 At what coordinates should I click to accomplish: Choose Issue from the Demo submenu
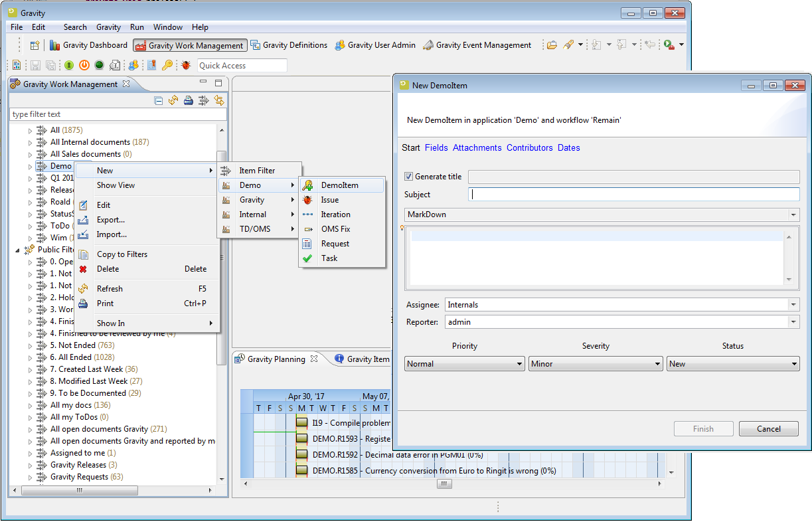point(330,200)
